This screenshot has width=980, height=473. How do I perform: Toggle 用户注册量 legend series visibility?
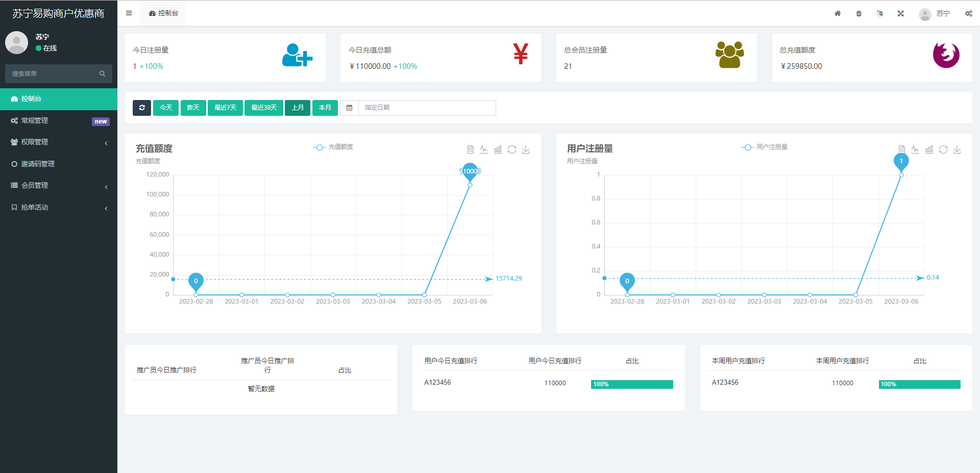point(764,147)
